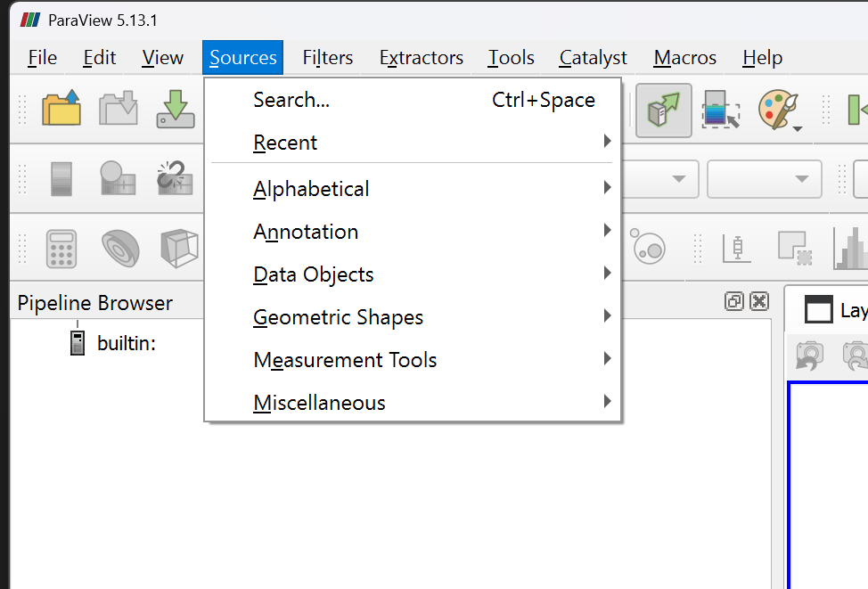Open the Extractors menu
The width and height of the screenshot is (868, 589).
point(421,58)
